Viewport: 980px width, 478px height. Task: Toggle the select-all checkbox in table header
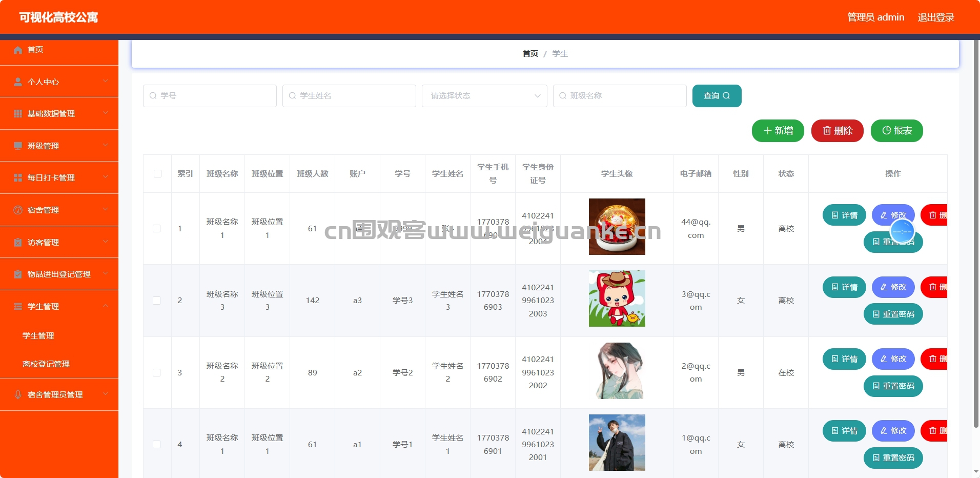[157, 174]
